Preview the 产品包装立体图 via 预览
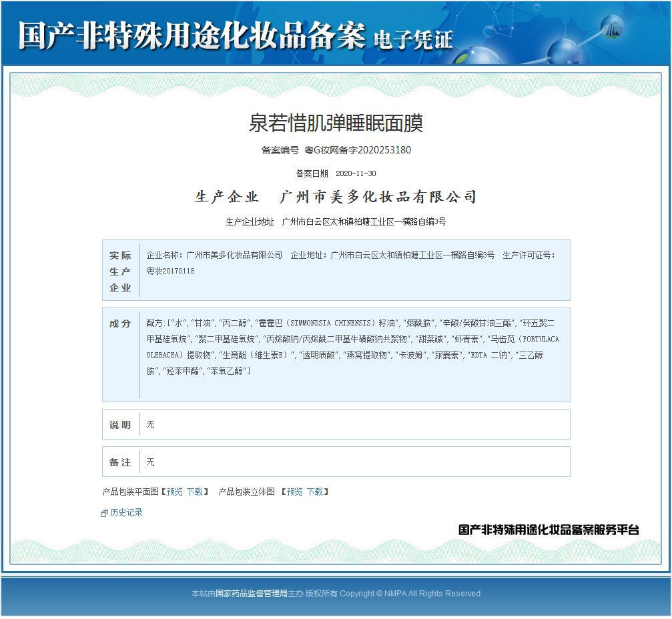 [294, 492]
